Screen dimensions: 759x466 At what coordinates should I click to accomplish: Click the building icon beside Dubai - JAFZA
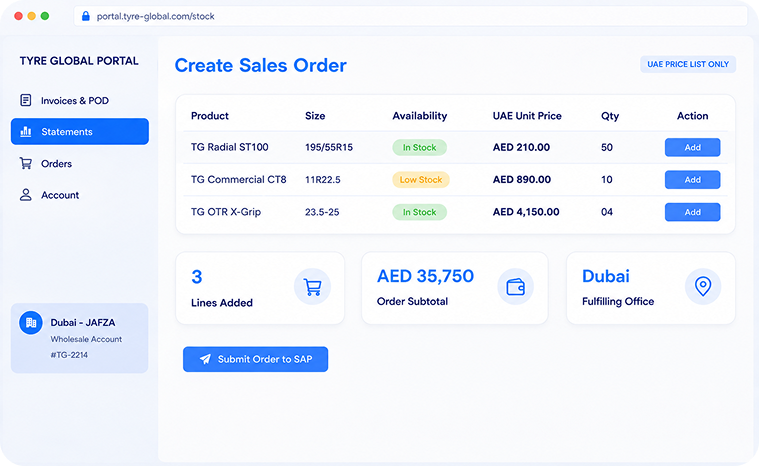pyautogui.click(x=31, y=323)
